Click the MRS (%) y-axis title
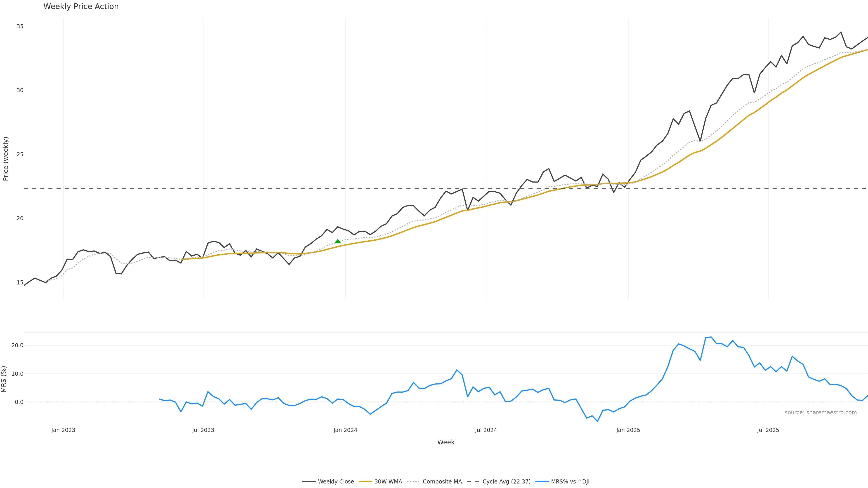 [x=4, y=379]
